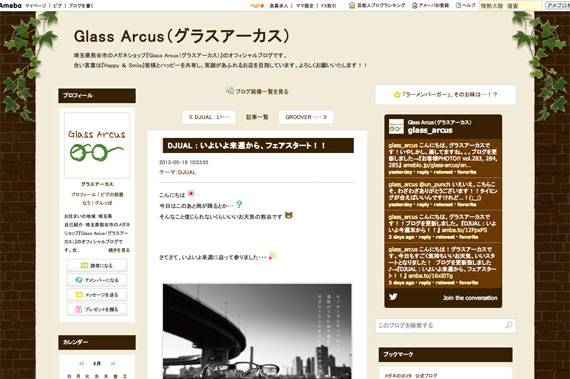Viewport: 570px width, 379px height.
Task: Retweet the お客様PHOTO vol.283 tweet
Action: 443,172
